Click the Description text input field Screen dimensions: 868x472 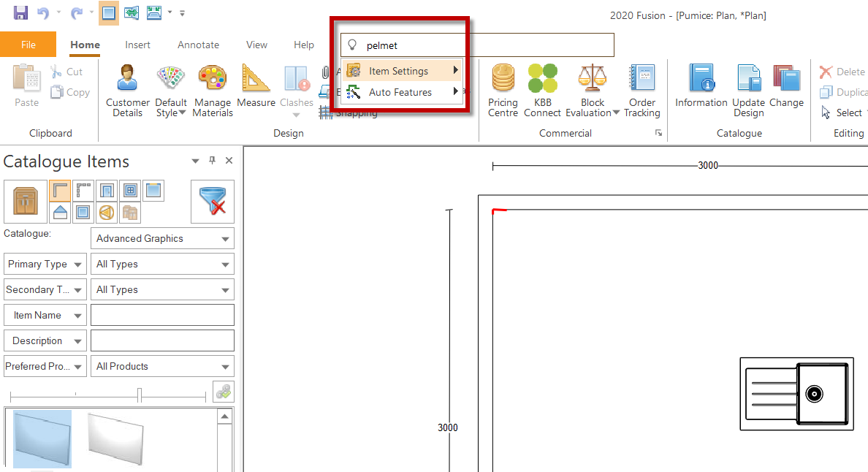[x=162, y=340]
